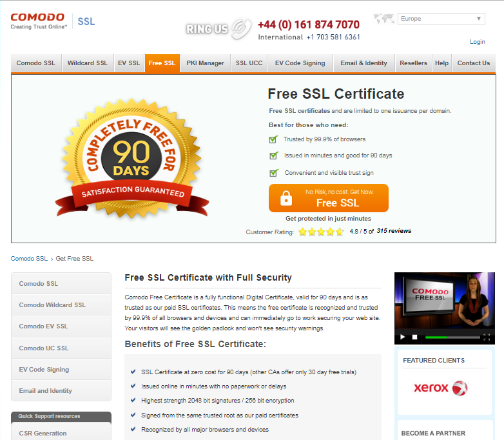Click the customer rating stars
Viewport: 504px width, 440px height.
pos(321,232)
